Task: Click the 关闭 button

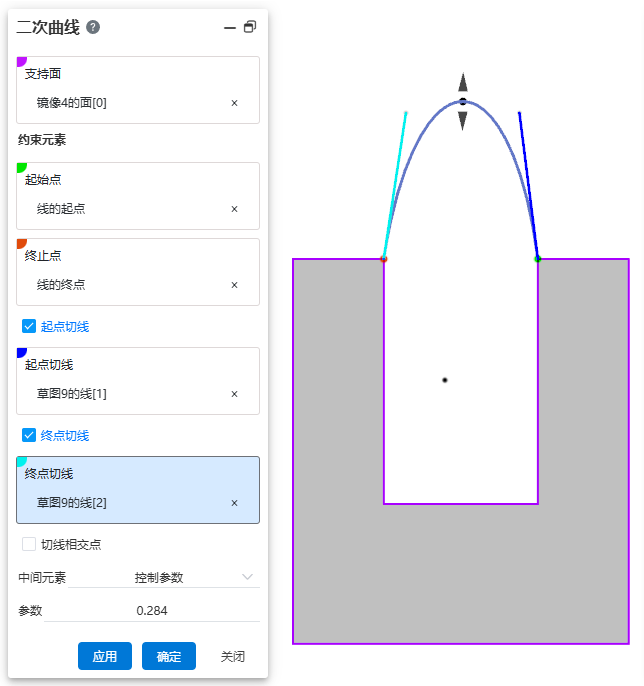Action: (233, 657)
